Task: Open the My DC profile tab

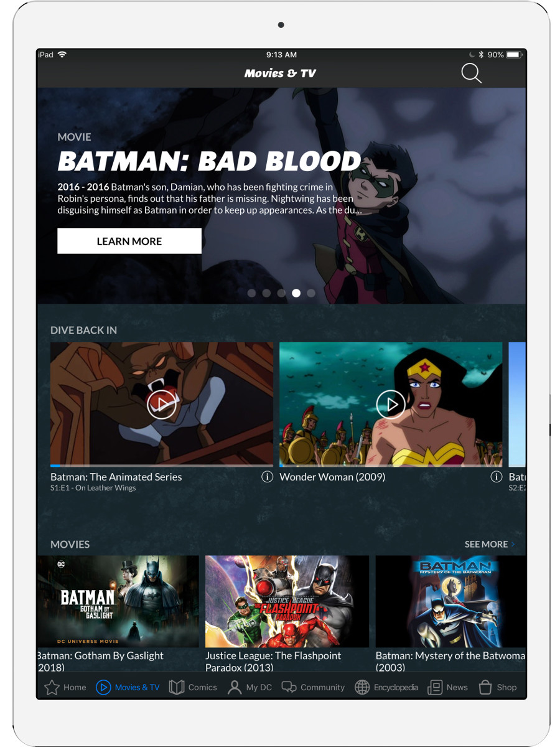Action: (250, 687)
